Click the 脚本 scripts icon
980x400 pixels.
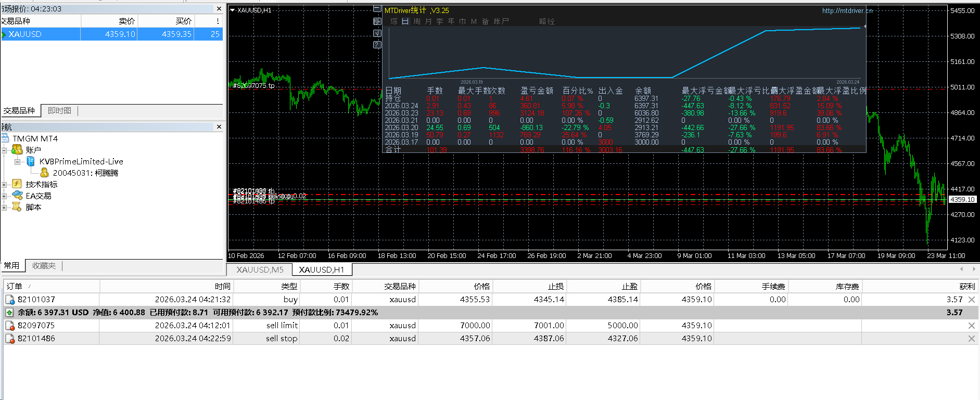(17, 207)
